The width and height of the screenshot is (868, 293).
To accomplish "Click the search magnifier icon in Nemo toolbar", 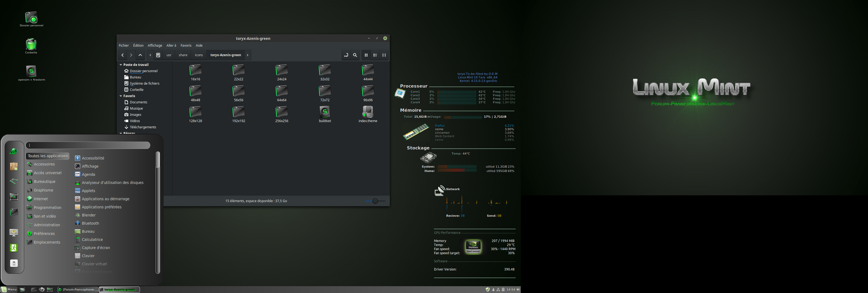I will [x=355, y=55].
